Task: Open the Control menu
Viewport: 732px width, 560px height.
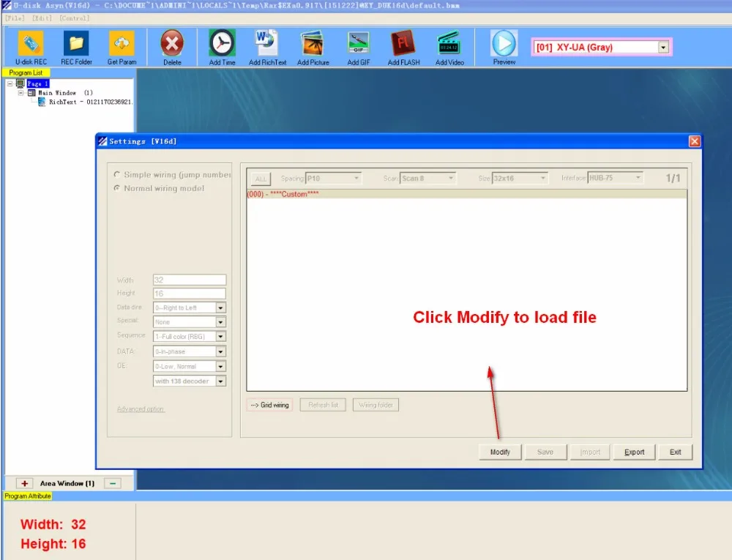Action: (74, 18)
